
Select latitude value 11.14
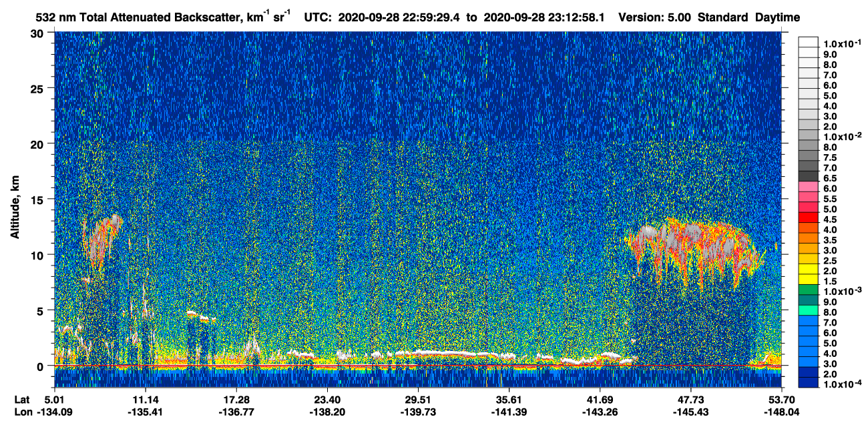coord(145,400)
